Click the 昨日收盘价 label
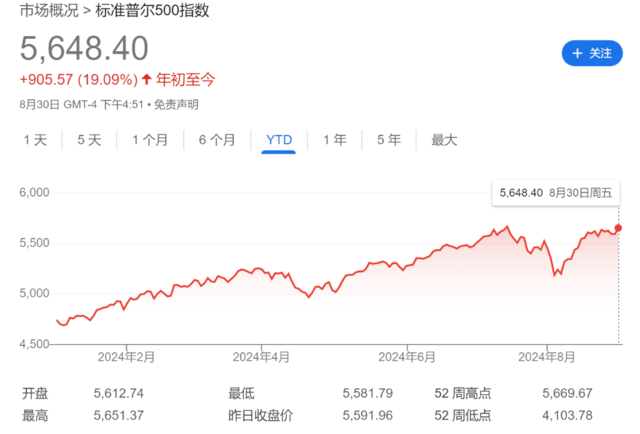 [x=260, y=416]
